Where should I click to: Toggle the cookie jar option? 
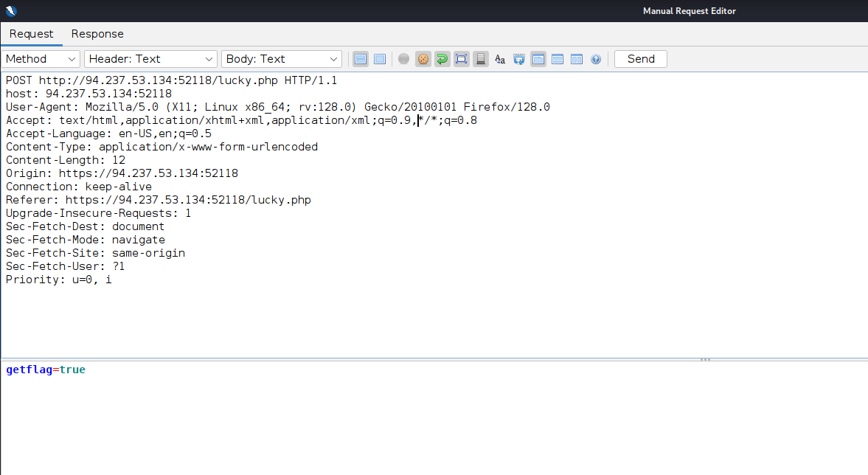423,59
